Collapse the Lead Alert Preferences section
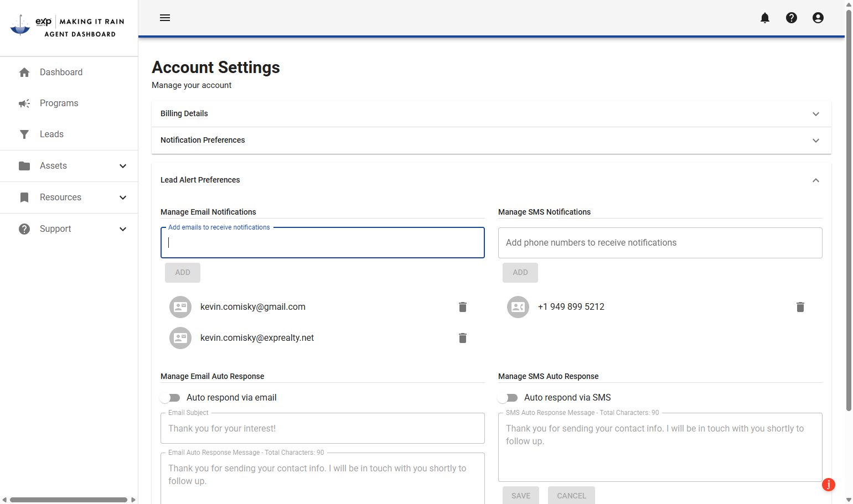The width and height of the screenshot is (853, 504). (492, 180)
